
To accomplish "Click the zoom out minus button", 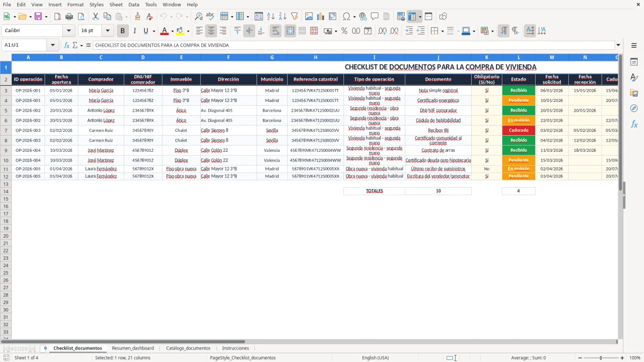I will [580, 358].
